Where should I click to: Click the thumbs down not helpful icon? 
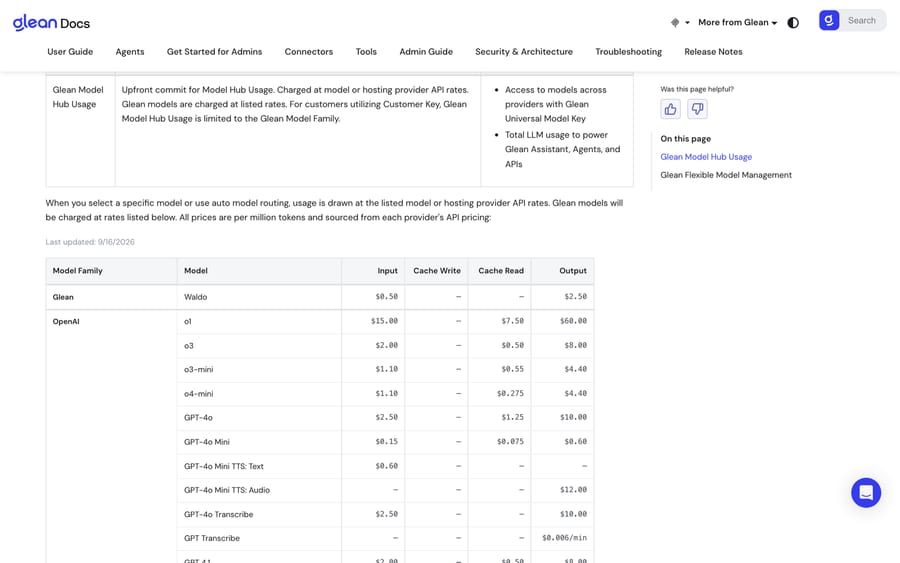pyautogui.click(x=697, y=109)
